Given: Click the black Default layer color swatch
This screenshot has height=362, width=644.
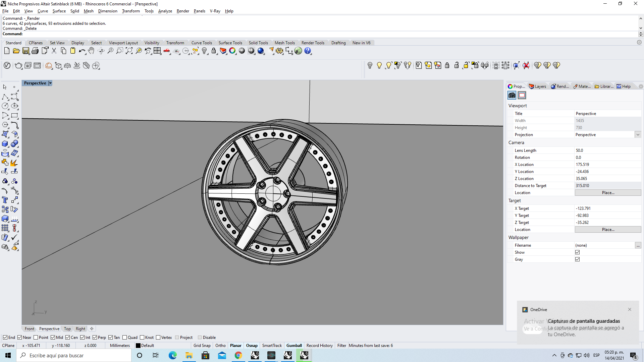Looking at the screenshot, I should (138, 346).
